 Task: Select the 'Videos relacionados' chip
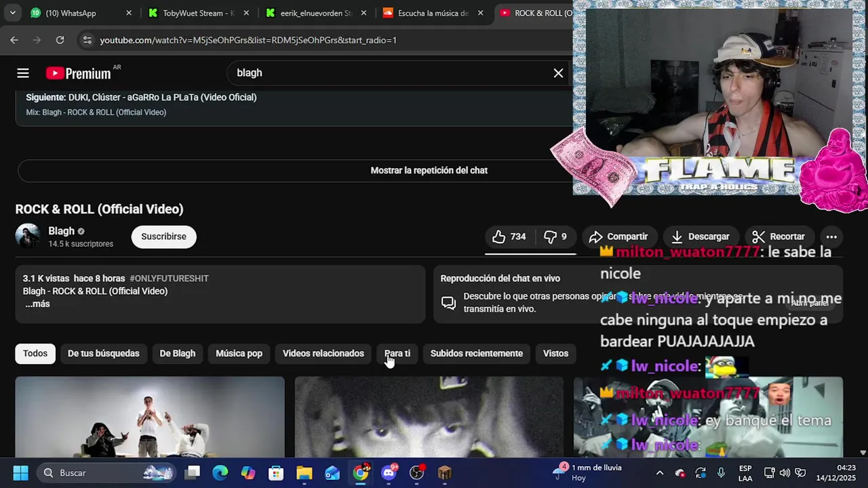323,353
